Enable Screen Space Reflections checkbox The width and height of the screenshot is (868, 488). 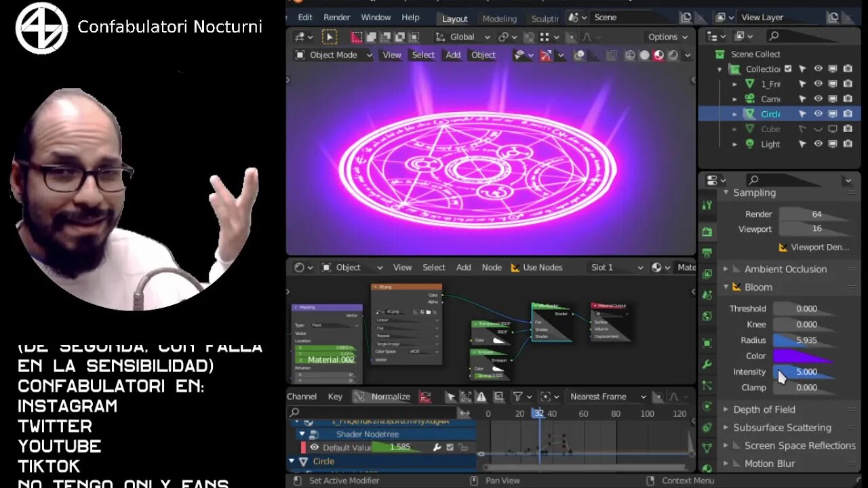tap(736, 446)
